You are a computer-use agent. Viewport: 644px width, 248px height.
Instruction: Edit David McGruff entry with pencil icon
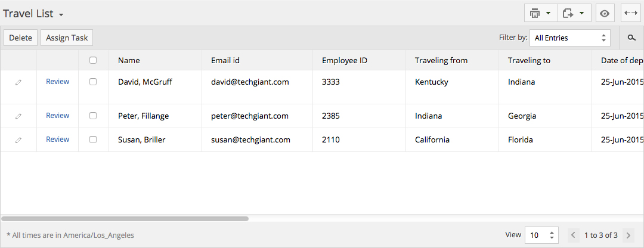coord(18,82)
